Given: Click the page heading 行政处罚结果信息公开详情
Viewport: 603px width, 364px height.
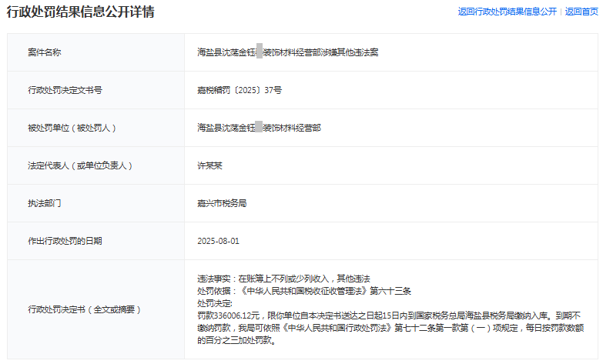Looking at the screenshot, I should [81, 12].
